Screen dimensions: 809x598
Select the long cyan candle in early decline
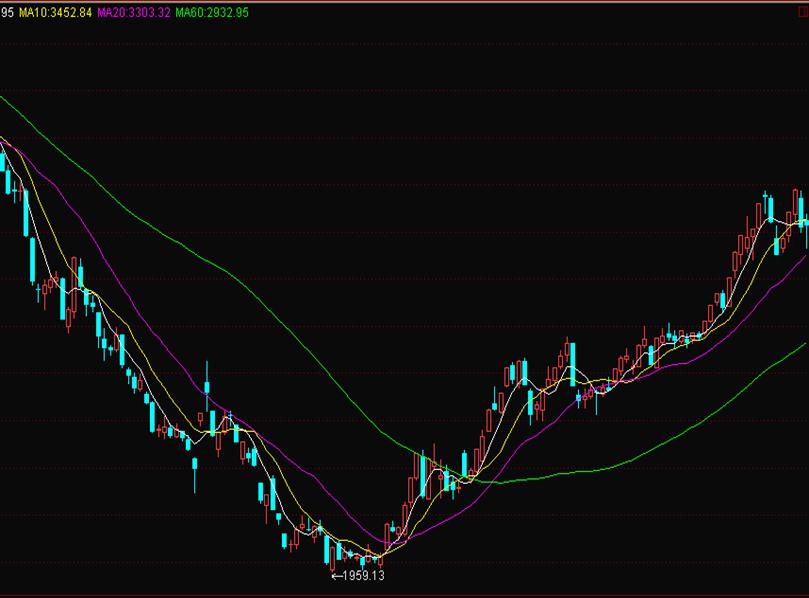[26, 212]
